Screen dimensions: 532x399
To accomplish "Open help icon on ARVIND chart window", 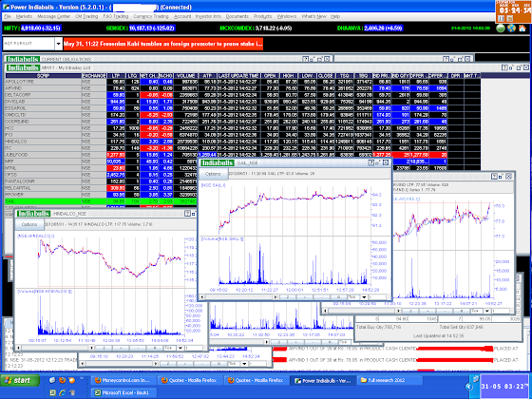I will coord(494,176).
